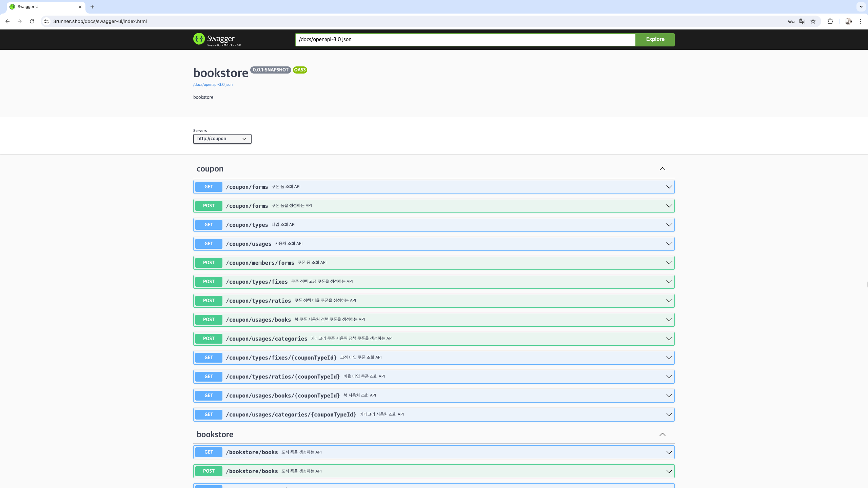Click the site info icon in the address bar
This screenshot has height=488, width=868.
(46, 21)
